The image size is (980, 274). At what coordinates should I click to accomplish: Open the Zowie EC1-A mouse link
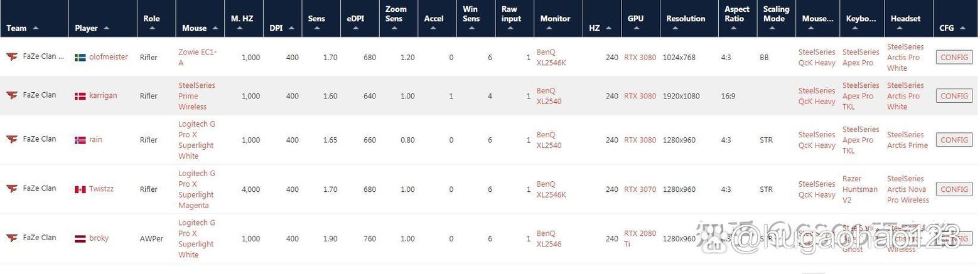[197, 58]
